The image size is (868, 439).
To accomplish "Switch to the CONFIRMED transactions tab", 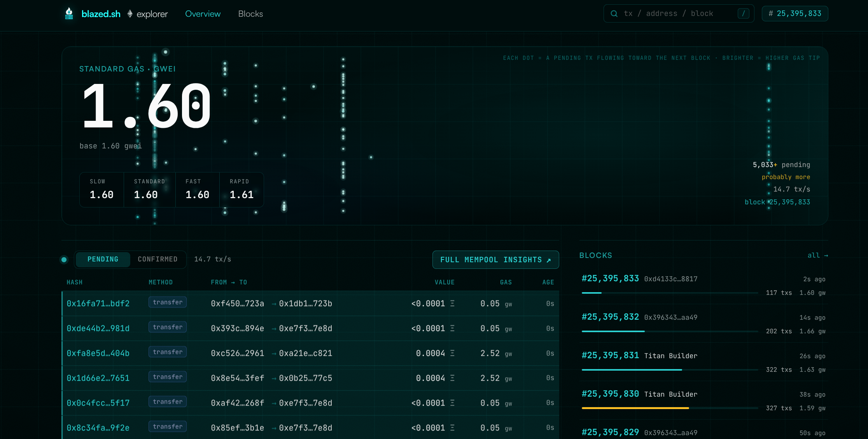I will 157,259.
